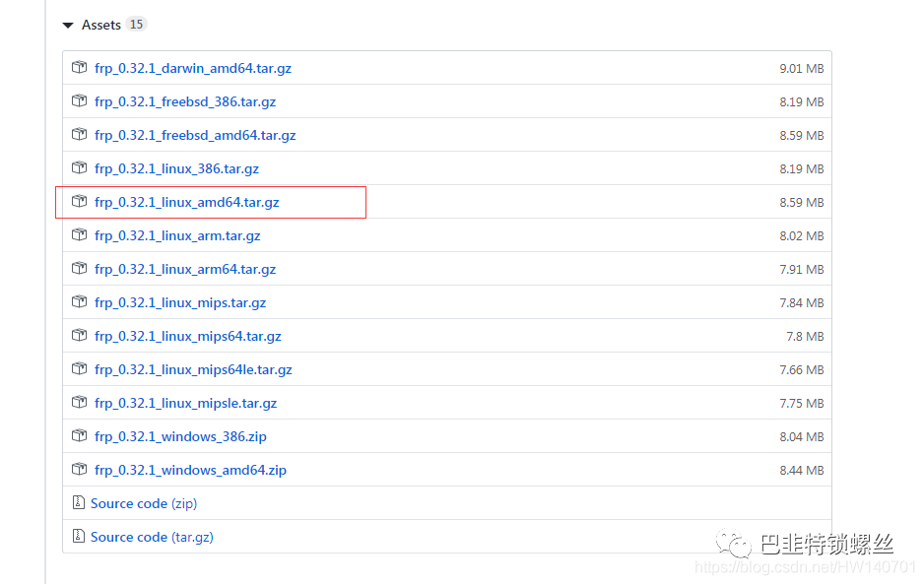Download frp_0.32.1_linux_amd64.tar.gz
Screen dimensions: 924x585
click(187, 203)
